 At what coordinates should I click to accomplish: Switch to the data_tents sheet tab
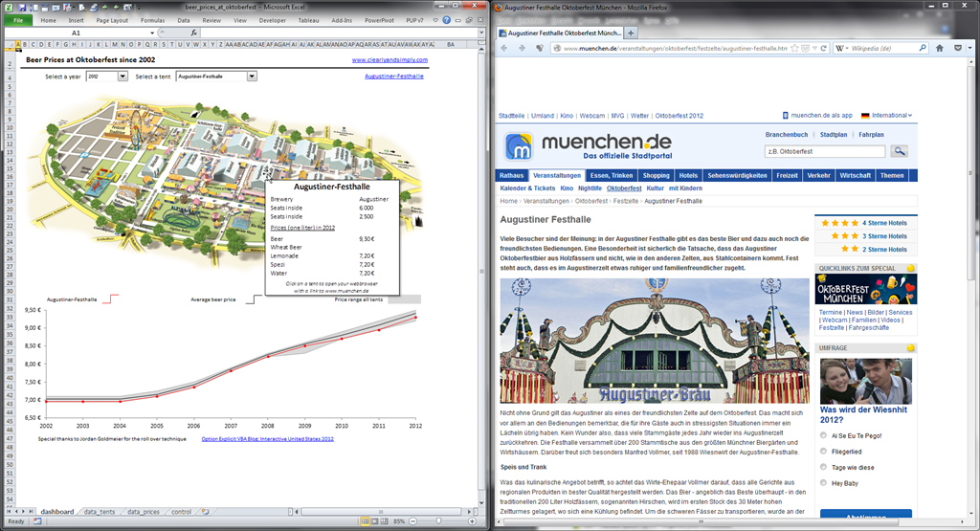[x=100, y=512]
